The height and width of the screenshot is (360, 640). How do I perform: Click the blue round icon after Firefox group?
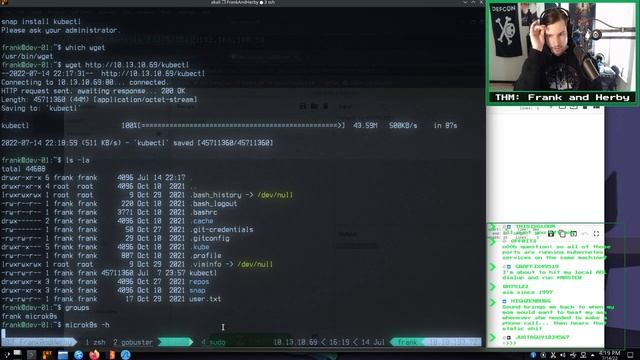[125, 355]
